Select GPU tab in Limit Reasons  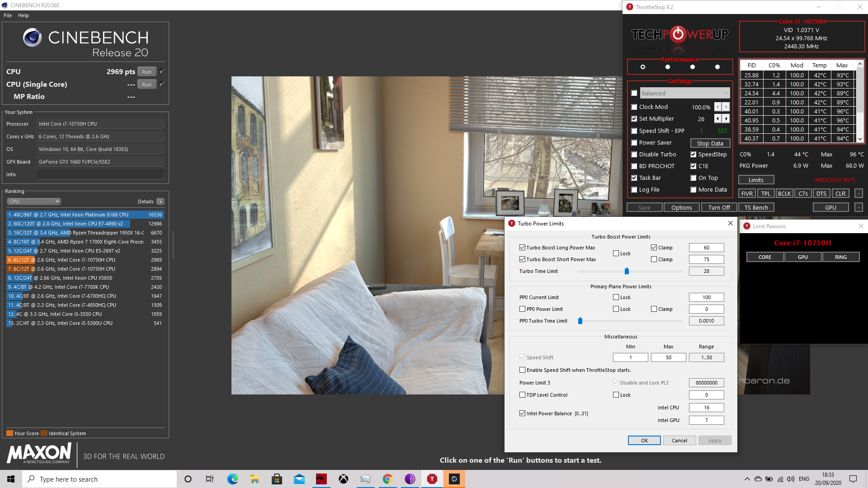pyautogui.click(x=803, y=257)
